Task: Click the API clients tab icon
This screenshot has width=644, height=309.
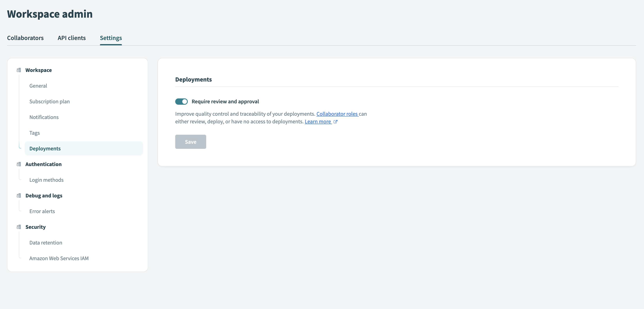Action: [72, 37]
